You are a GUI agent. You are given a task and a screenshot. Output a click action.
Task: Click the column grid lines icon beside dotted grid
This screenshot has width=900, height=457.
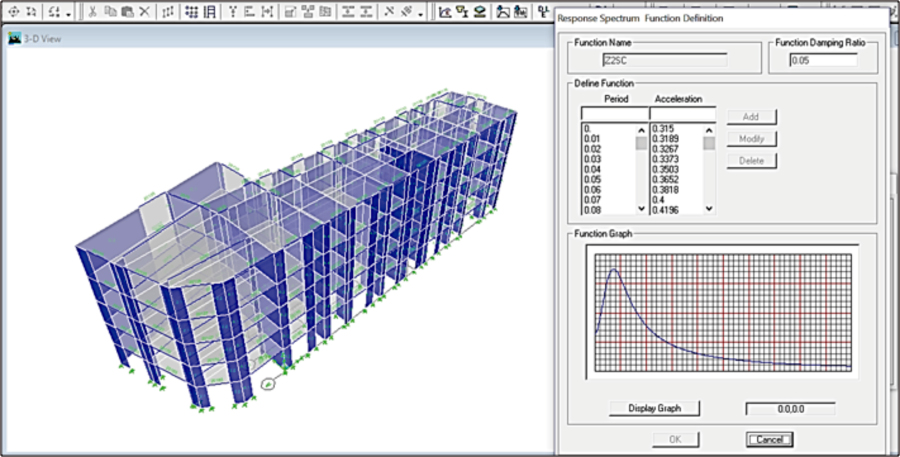[x=210, y=11]
